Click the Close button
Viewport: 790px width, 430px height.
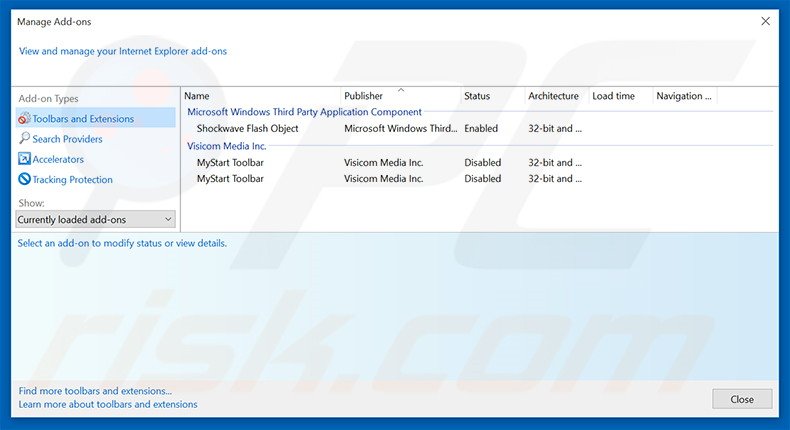742,399
